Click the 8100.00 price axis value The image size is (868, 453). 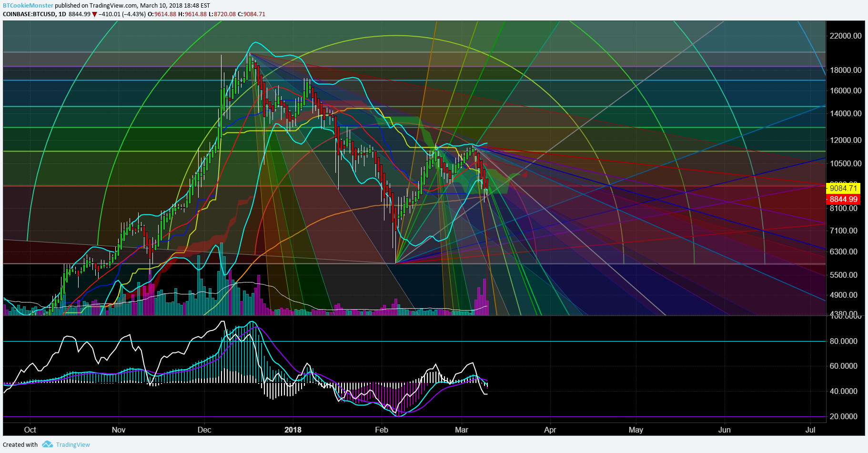pyautogui.click(x=843, y=209)
